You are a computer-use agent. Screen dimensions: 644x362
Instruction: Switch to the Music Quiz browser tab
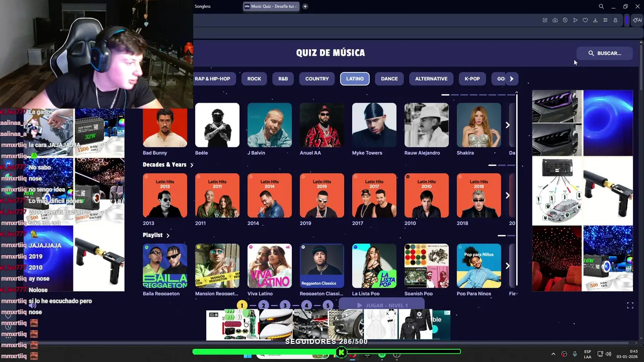[271, 7]
